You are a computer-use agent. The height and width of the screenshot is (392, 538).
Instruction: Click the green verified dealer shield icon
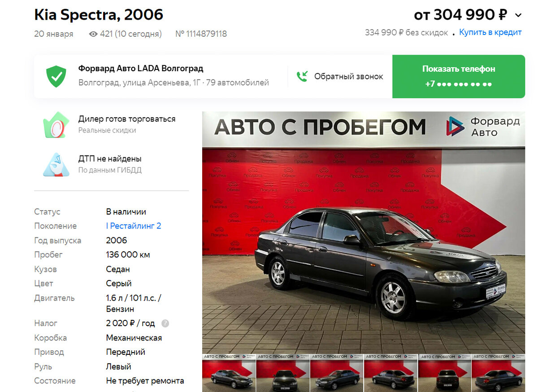56,77
